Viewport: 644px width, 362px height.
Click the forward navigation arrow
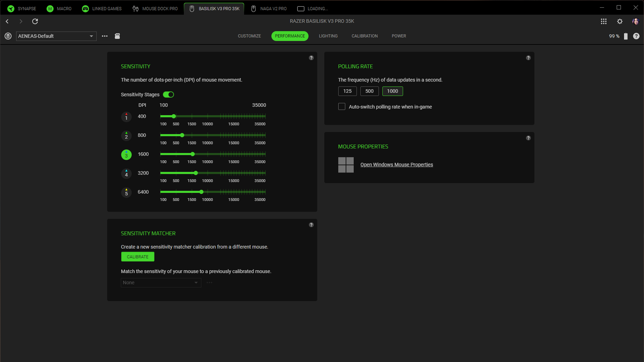click(x=21, y=21)
